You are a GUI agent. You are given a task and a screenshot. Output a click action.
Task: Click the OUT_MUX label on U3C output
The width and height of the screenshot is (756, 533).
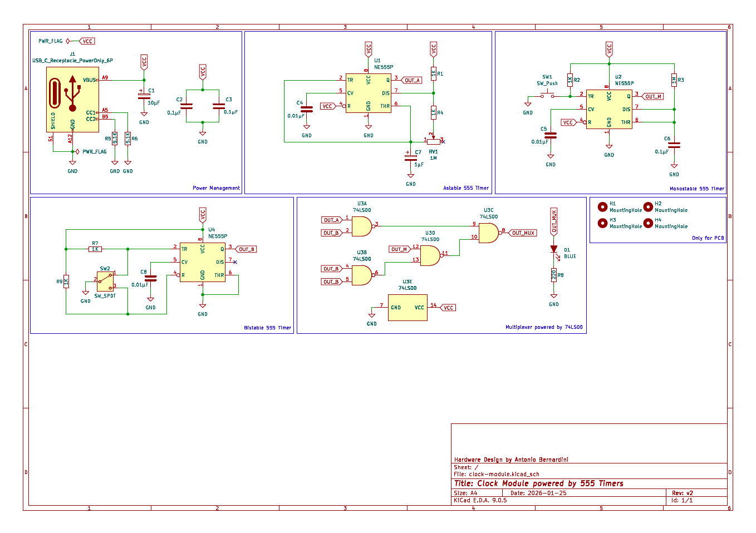coord(522,233)
